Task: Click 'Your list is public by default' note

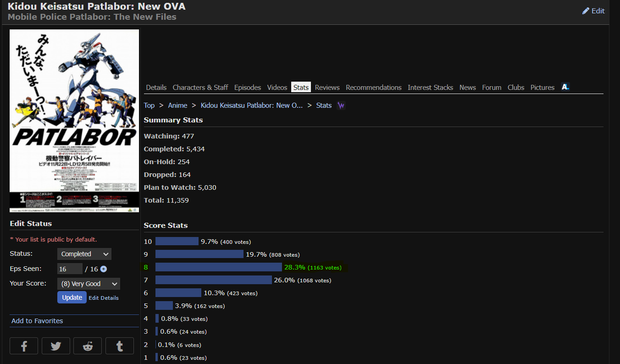Action: pyautogui.click(x=53, y=240)
